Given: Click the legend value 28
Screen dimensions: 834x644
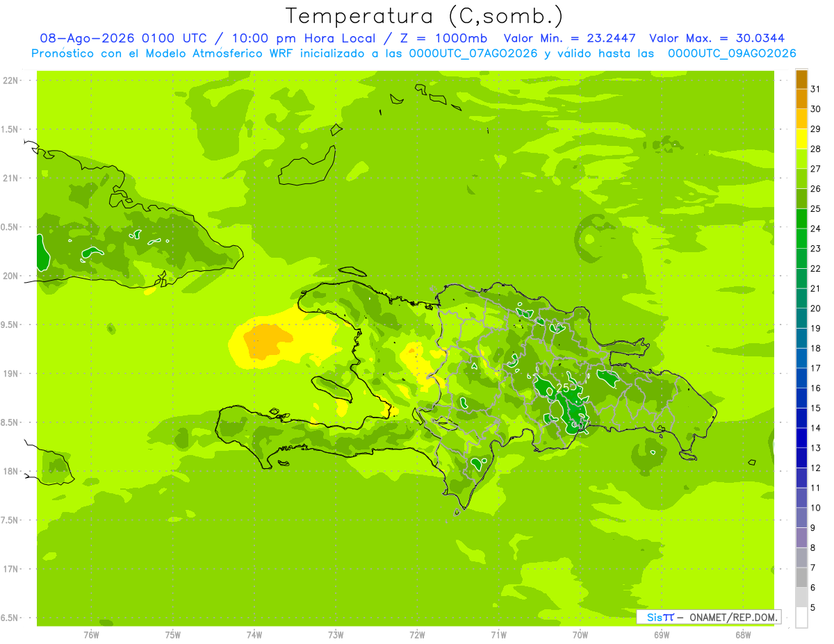Looking at the screenshot, I should (x=816, y=149).
